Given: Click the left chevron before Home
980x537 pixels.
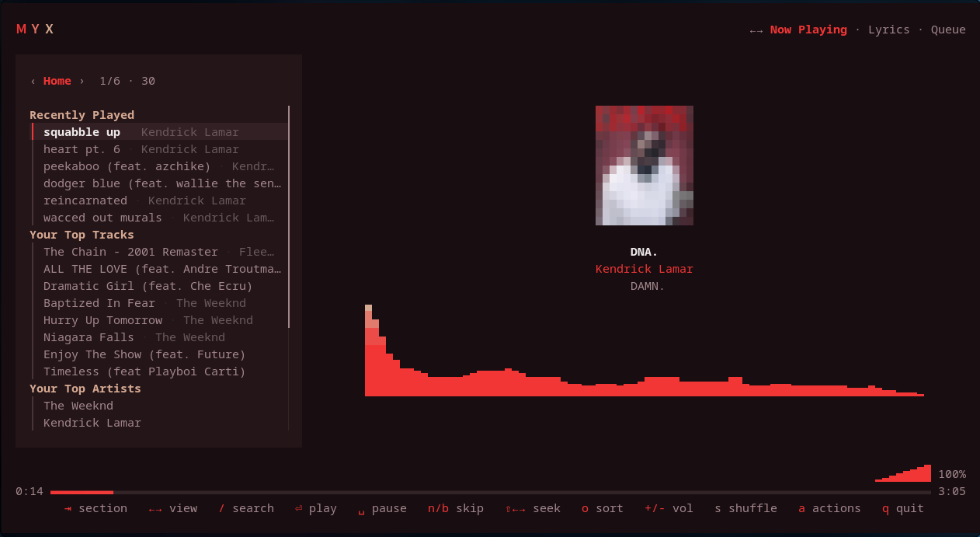Looking at the screenshot, I should (x=33, y=81).
